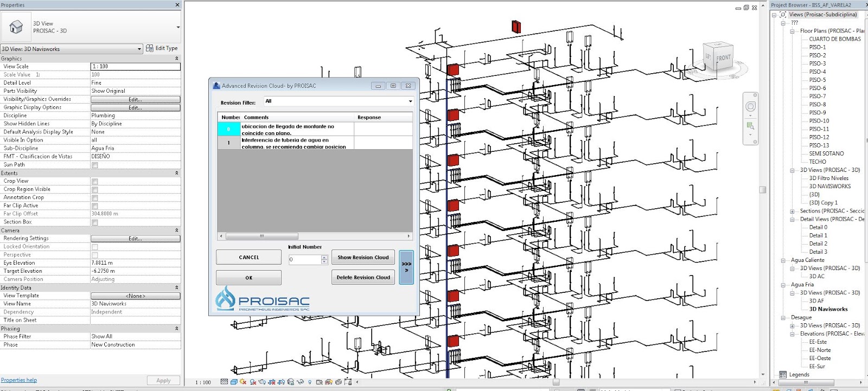Enable the Crop View checkbox
This screenshot has height=391, width=868.
click(95, 181)
